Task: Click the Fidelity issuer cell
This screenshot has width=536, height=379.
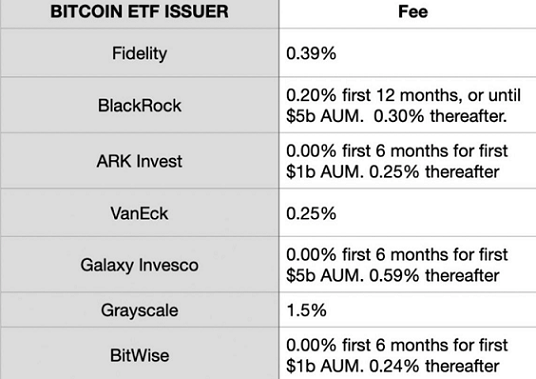Action: tap(139, 53)
